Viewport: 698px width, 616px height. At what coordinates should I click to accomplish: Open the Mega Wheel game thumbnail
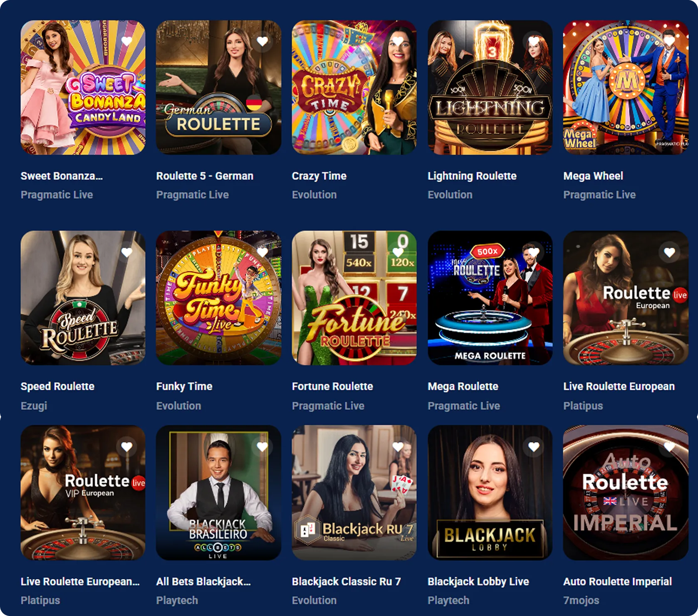coord(626,87)
